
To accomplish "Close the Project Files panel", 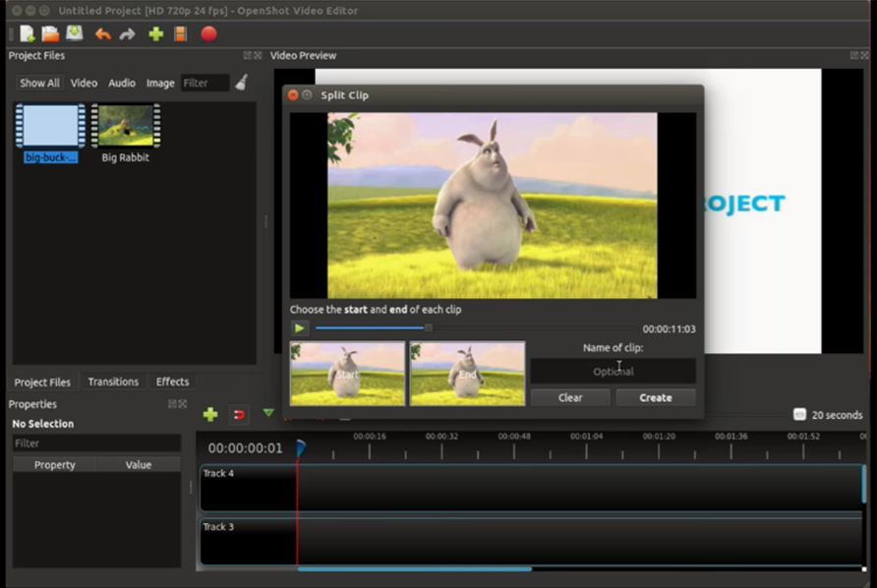I will tap(258, 55).
